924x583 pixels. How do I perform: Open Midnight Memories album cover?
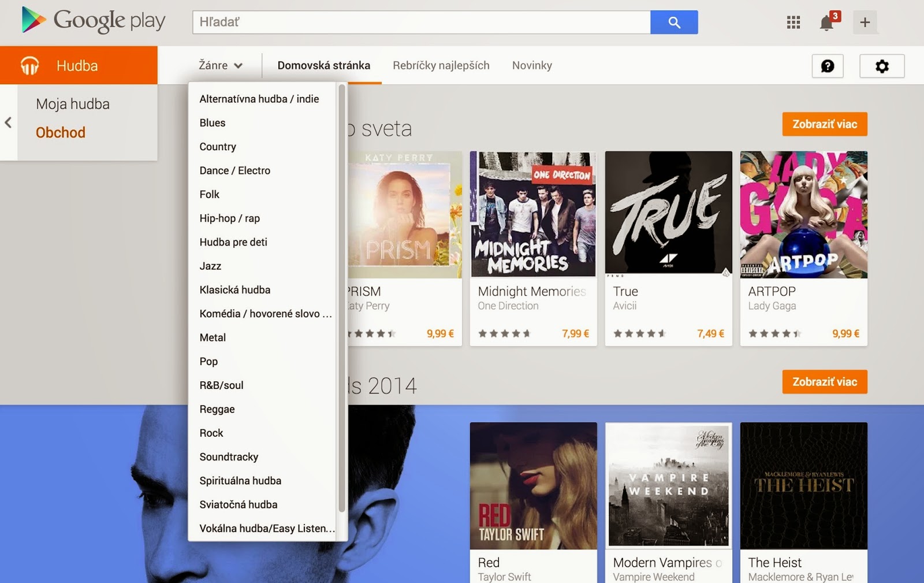click(534, 215)
